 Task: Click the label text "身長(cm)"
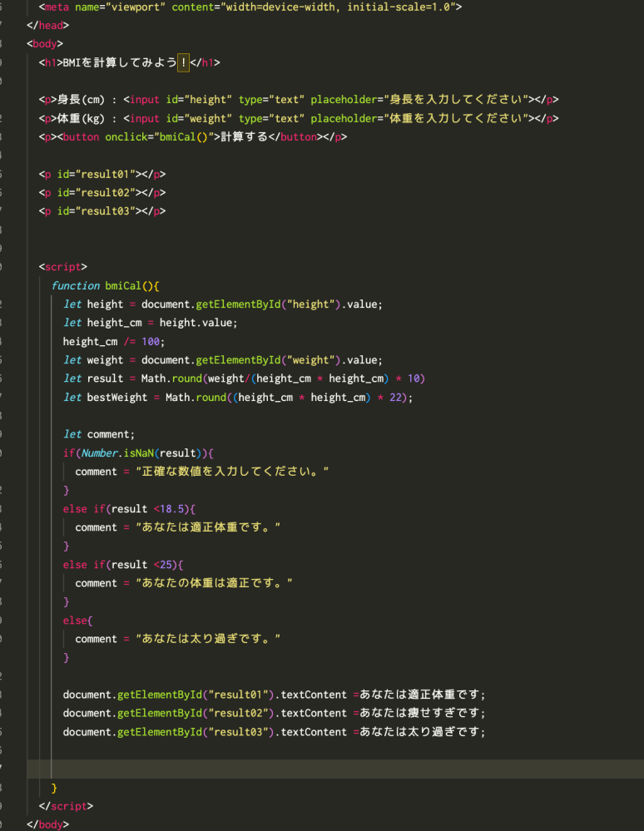click(x=81, y=100)
